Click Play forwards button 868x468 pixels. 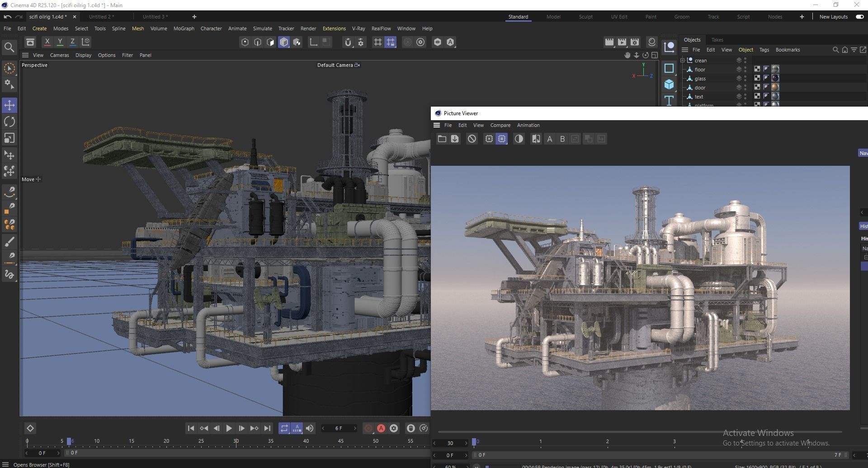[229, 428]
